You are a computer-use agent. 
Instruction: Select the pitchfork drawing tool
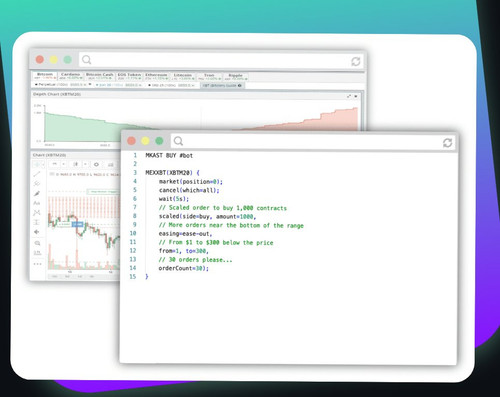coord(37,184)
